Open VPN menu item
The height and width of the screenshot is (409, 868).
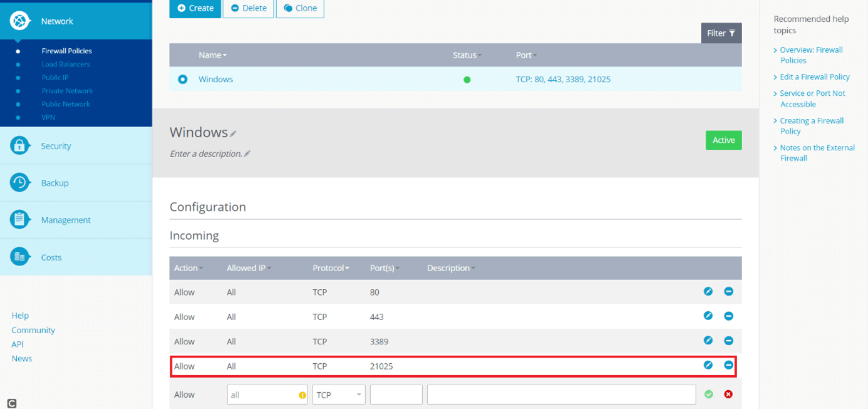pos(48,117)
